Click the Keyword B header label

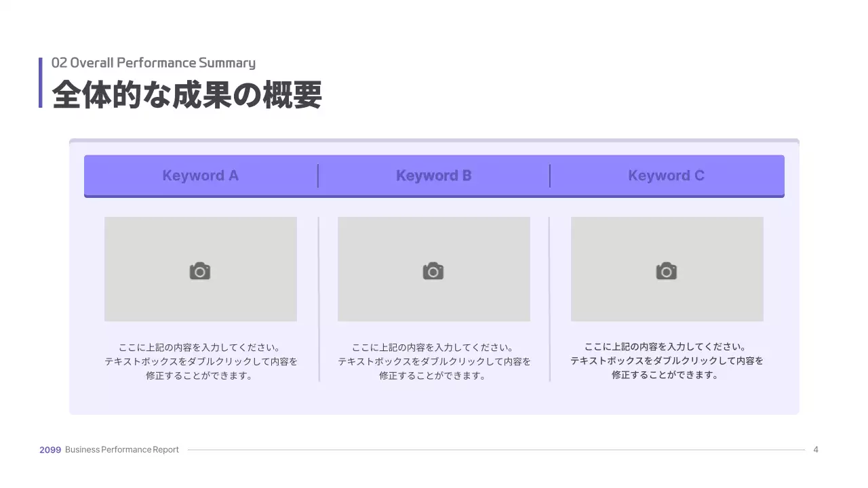pos(434,176)
